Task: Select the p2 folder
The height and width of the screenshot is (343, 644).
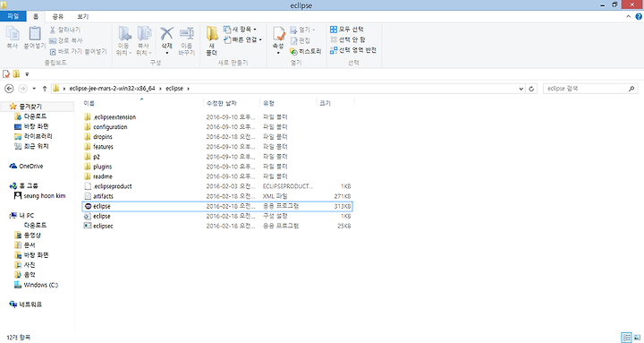Action: tap(97, 157)
